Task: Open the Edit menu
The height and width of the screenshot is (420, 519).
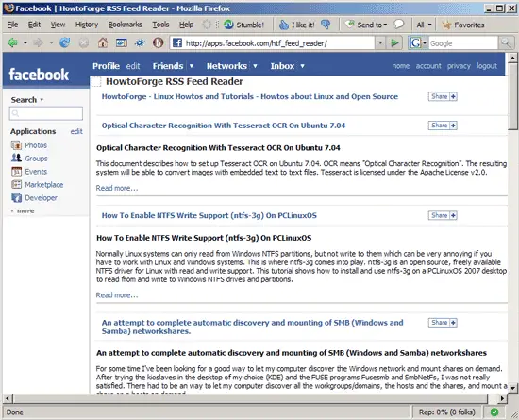Action: point(34,25)
